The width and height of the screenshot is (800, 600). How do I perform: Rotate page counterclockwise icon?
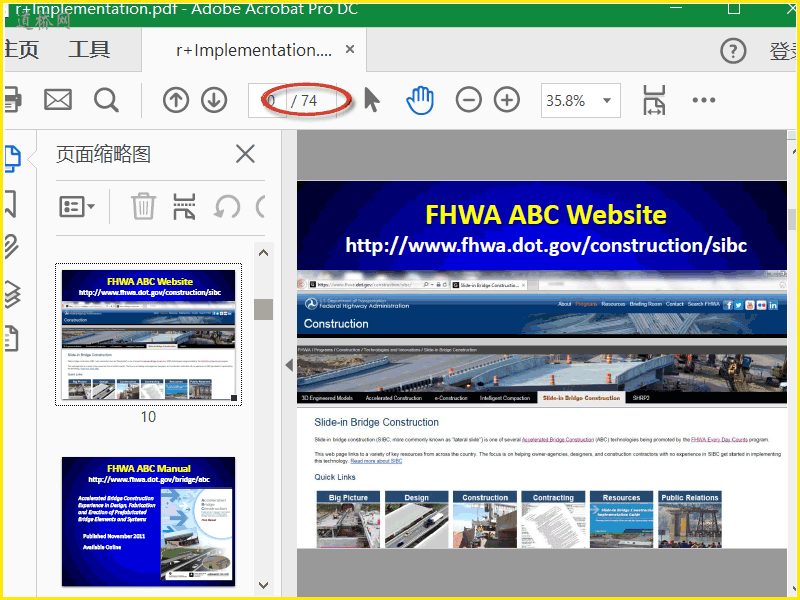tap(227, 207)
